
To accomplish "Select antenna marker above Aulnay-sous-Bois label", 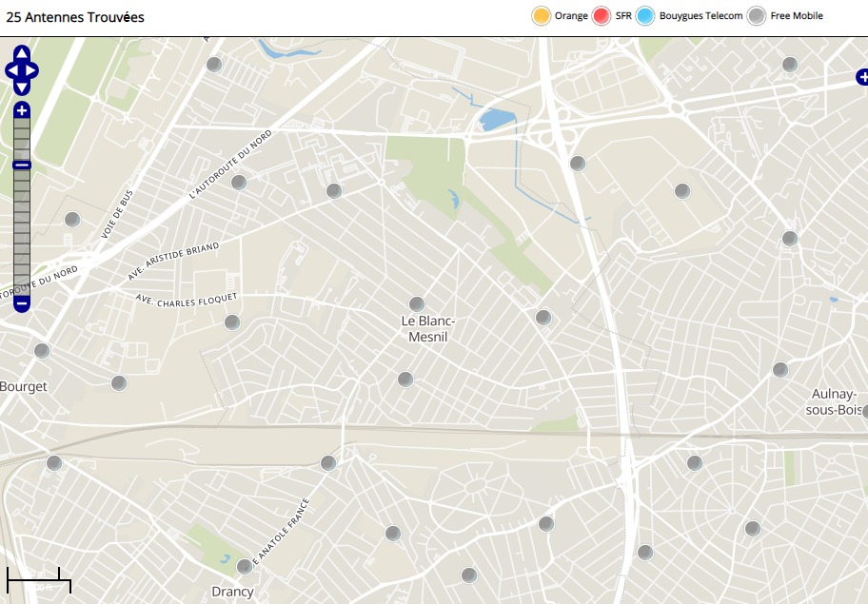I will 780,370.
